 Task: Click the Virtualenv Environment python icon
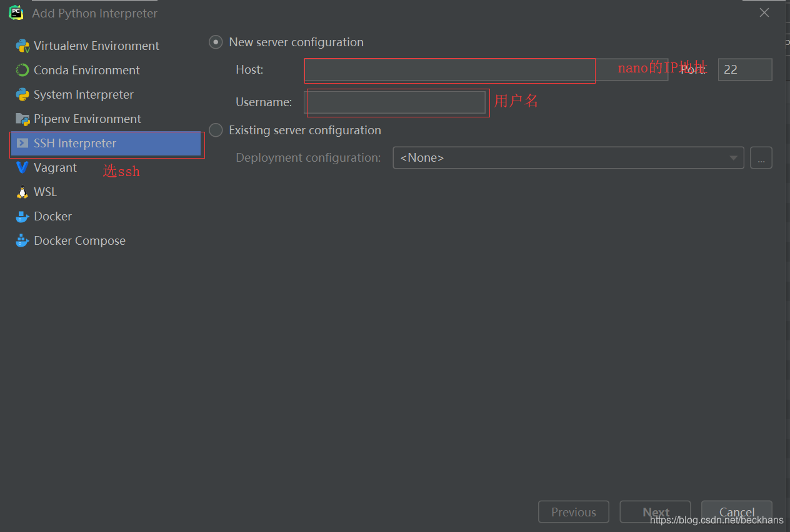[x=23, y=46]
